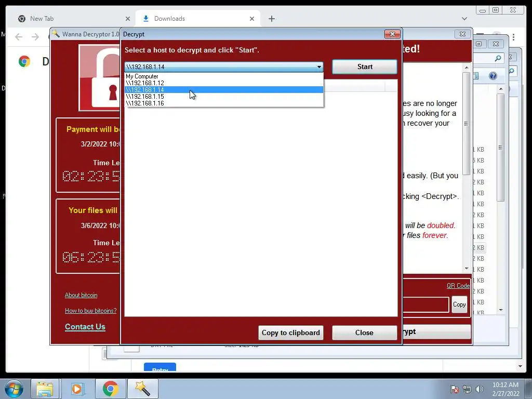Click the volume speaker tray icon
Screen dimensions: 532x399
click(x=479, y=389)
